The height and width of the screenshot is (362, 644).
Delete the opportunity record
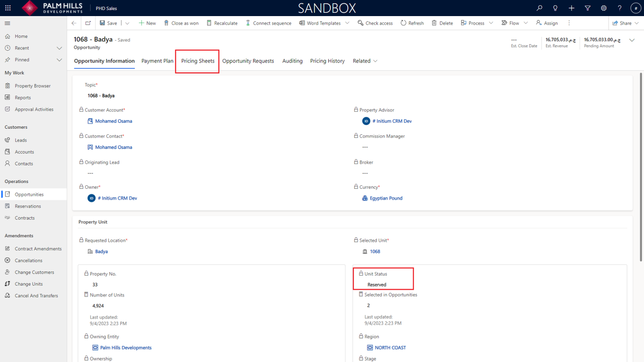(x=442, y=23)
